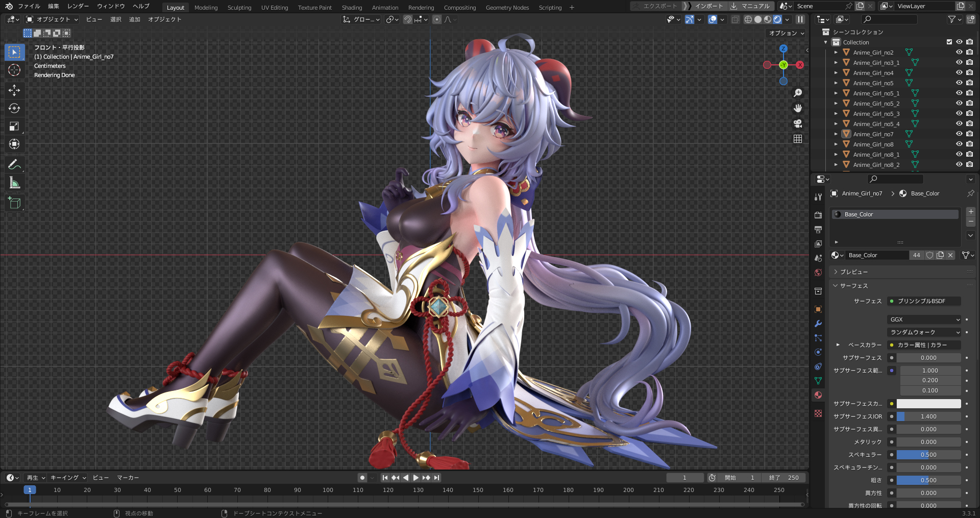
Task: Open the Modifiers wrench properties tab
Action: click(x=818, y=324)
